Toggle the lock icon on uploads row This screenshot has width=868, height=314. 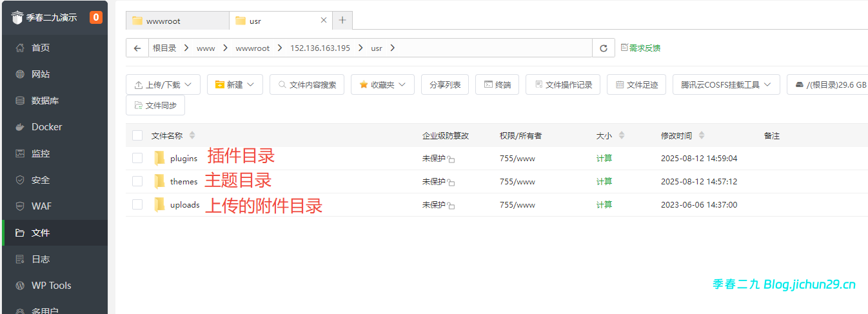(x=451, y=206)
